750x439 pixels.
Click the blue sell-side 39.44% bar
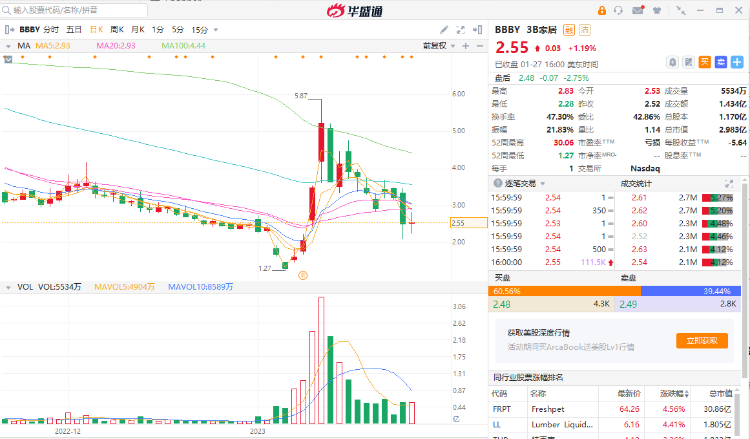pyautogui.click(x=691, y=291)
